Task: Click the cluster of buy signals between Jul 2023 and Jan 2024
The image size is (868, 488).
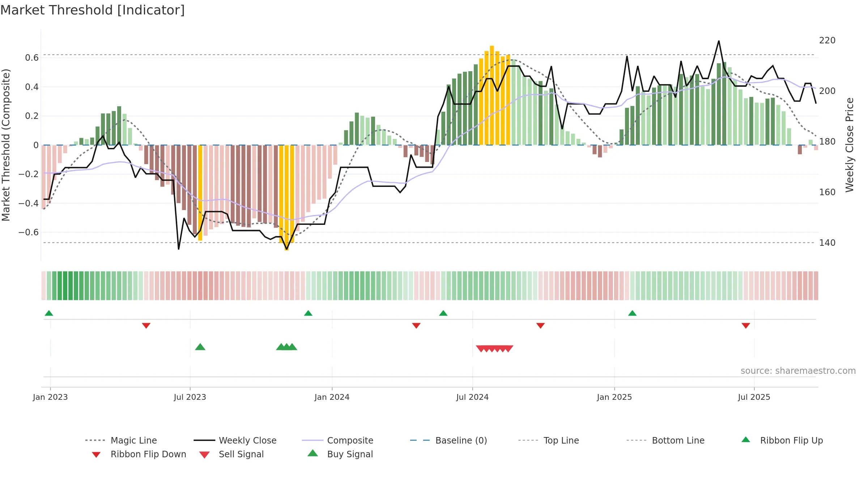Action: coord(286,347)
